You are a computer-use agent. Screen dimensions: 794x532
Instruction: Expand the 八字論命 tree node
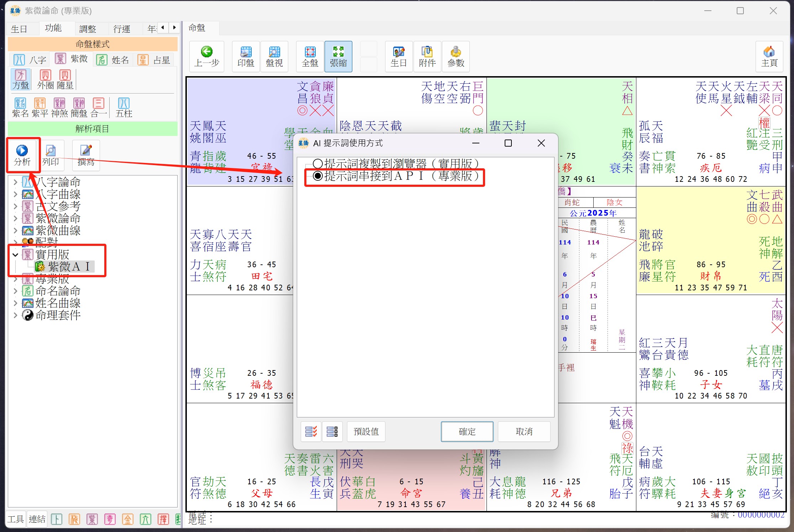[15, 183]
